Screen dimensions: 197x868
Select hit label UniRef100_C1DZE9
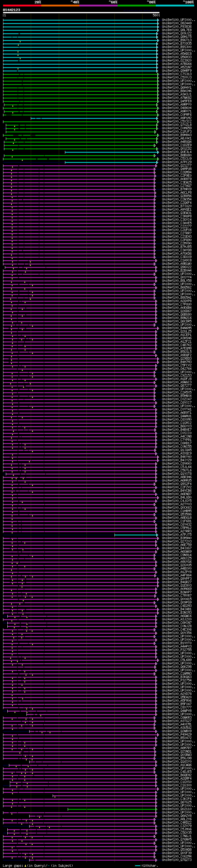pos(177,145)
